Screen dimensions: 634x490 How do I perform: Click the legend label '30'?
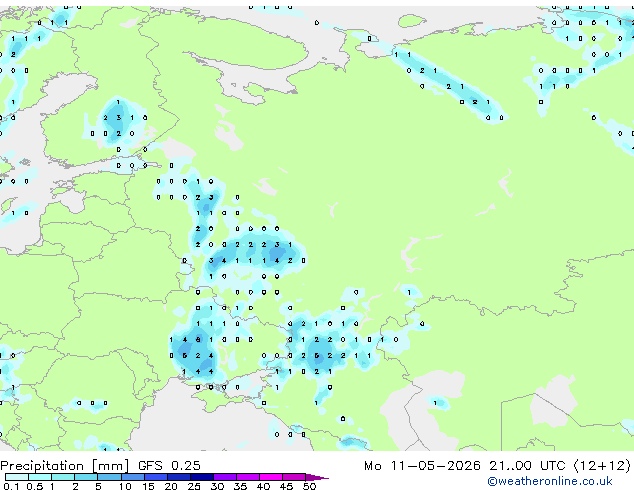217,486
